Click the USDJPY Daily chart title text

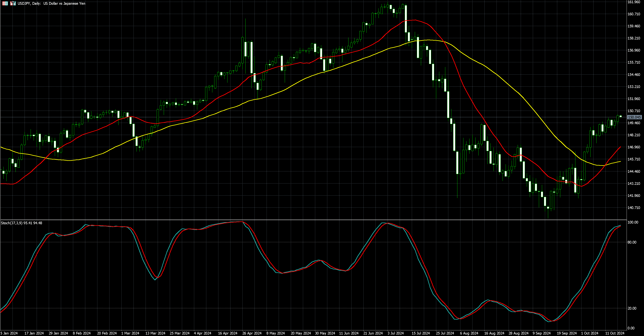pos(51,4)
